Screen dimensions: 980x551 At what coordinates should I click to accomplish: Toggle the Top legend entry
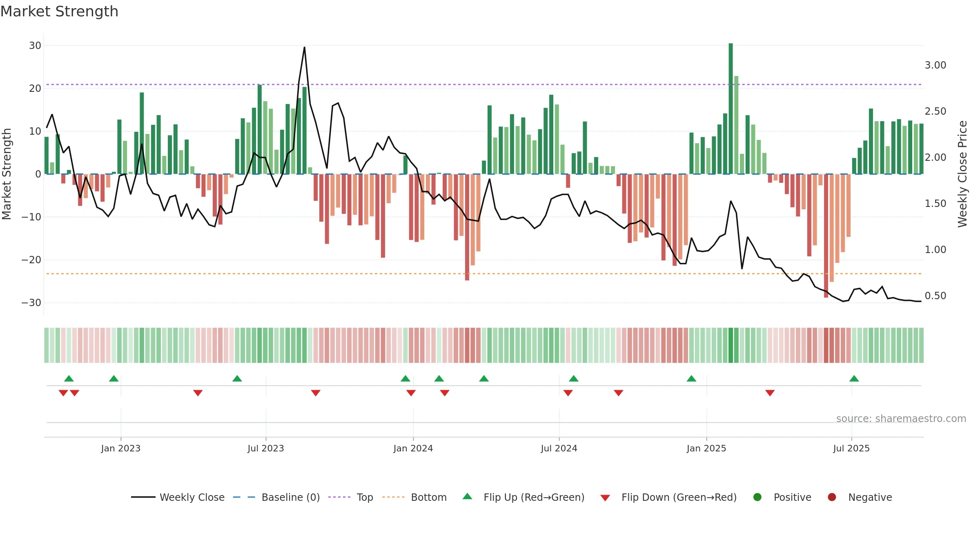click(x=351, y=497)
